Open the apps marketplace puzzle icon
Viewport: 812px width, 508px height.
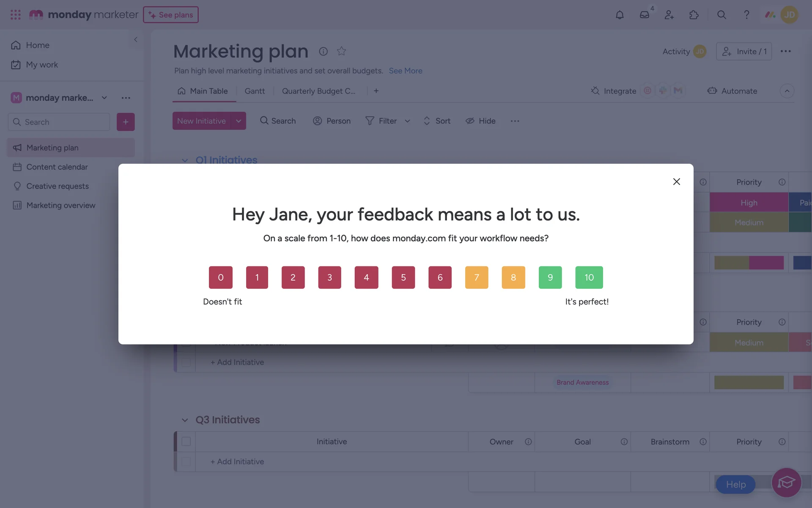click(694, 15)
